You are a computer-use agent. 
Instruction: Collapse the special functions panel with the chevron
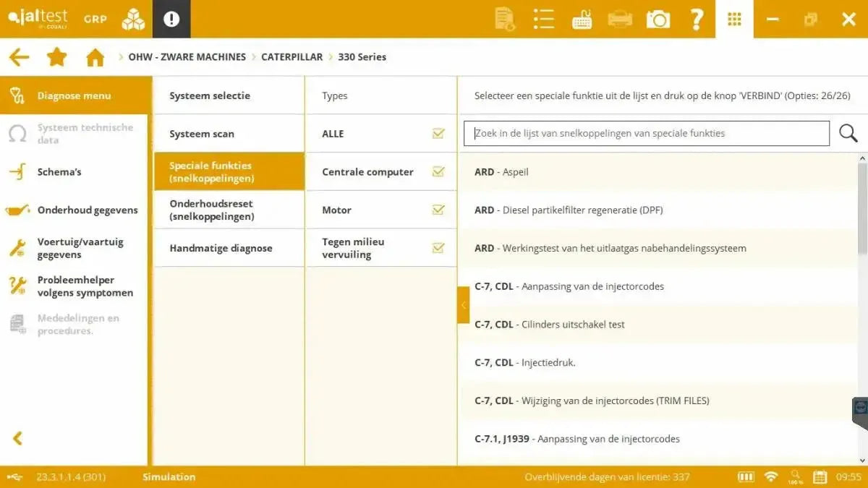[464, 305]
